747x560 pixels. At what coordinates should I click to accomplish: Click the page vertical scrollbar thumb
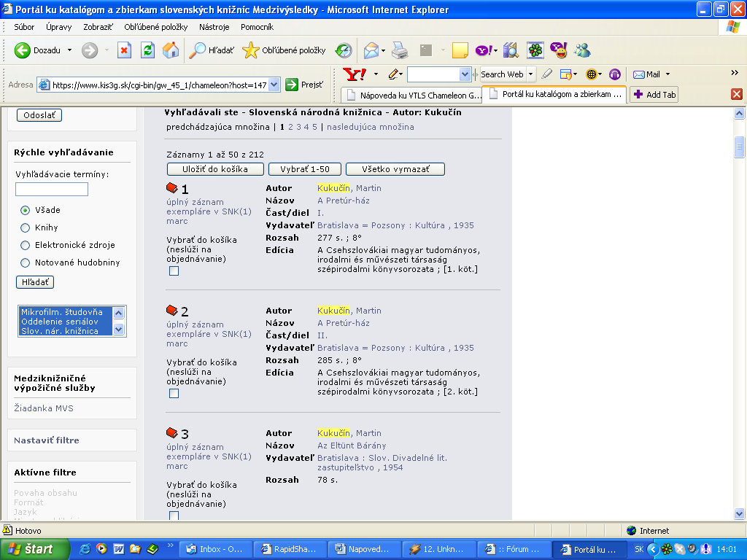739,147
